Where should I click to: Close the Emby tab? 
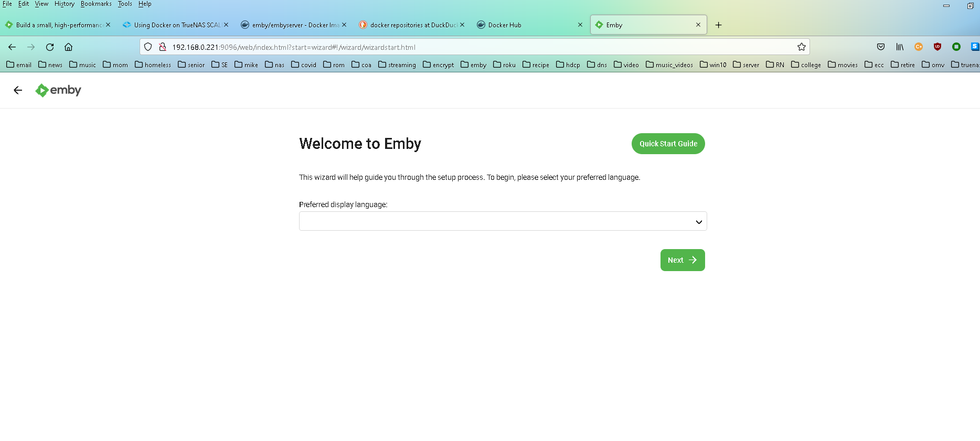pyautogui.click(x=698, y=25)
